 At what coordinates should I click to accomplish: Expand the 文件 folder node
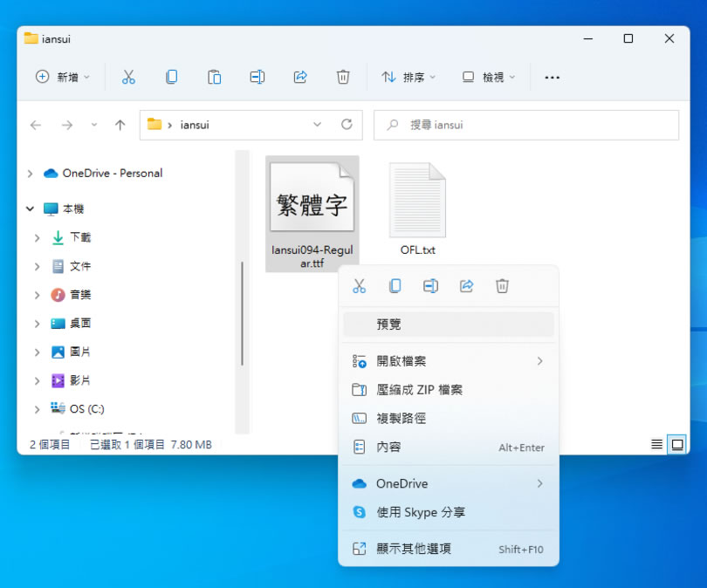(x=37, y=266)
